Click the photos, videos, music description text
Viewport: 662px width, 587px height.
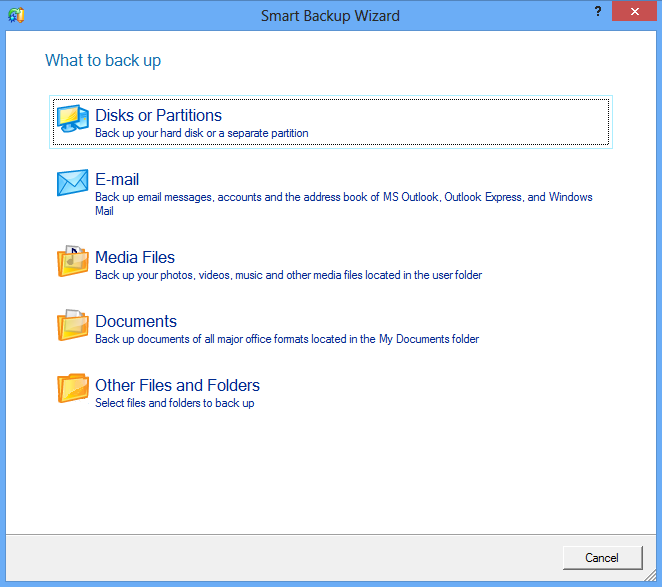point(288,275)
